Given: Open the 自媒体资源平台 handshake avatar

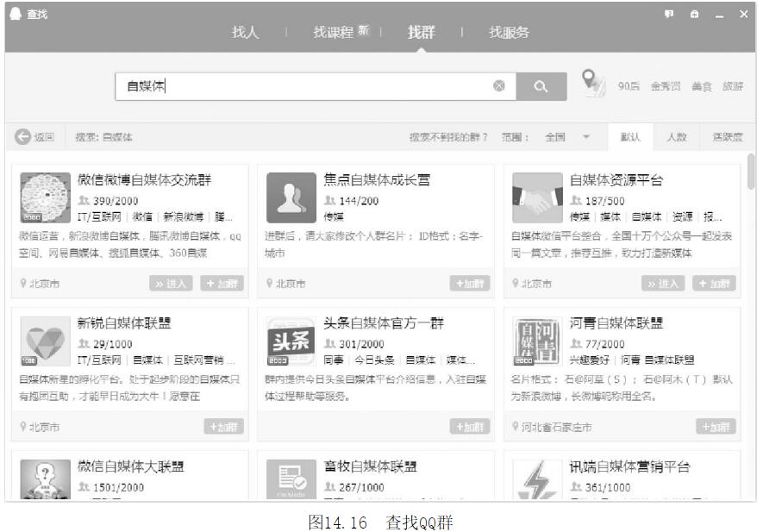Looking at the screenshot, I should point(537,197).
